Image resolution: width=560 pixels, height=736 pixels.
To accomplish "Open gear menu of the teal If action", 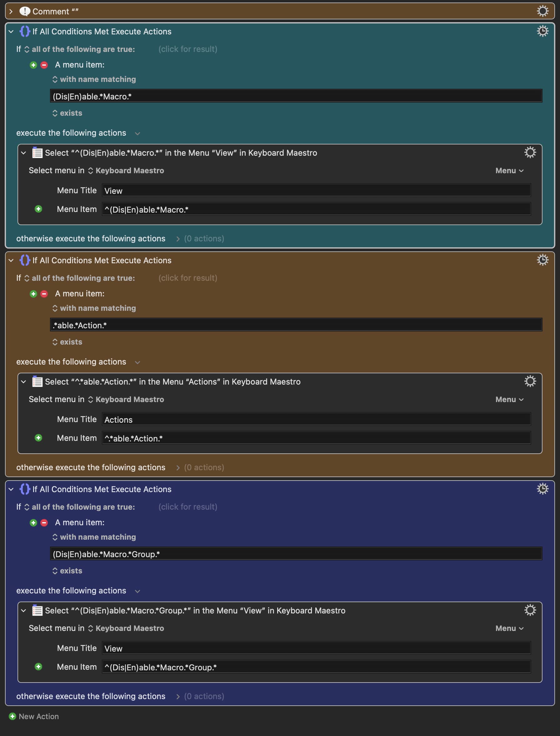I will [542, 31].
